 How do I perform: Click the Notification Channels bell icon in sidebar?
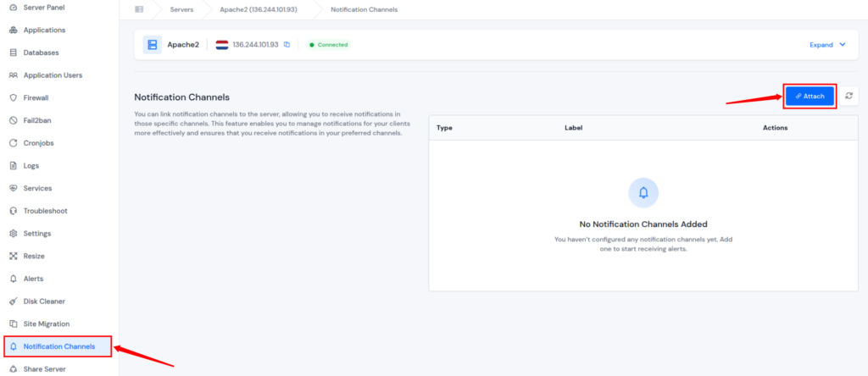pyautogui.click(x=14, y=346)
